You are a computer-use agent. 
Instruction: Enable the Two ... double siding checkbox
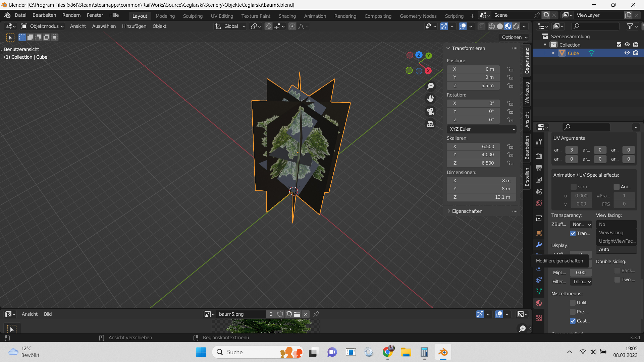pos(617,280)
